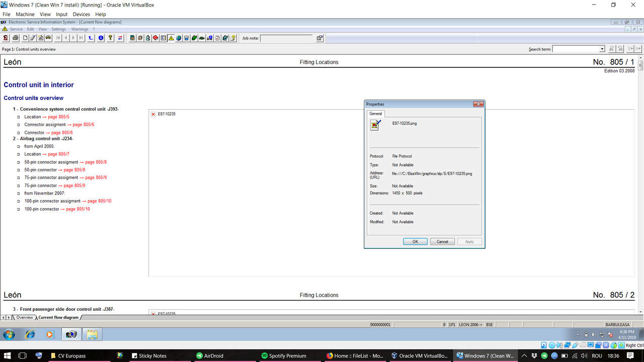644x362 pixels.
Task: Select the globe icon in the toolbar
Action: [179, 38]
